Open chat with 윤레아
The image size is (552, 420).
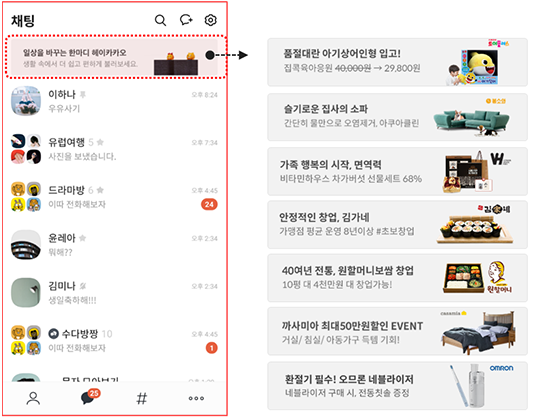(115, 245)
